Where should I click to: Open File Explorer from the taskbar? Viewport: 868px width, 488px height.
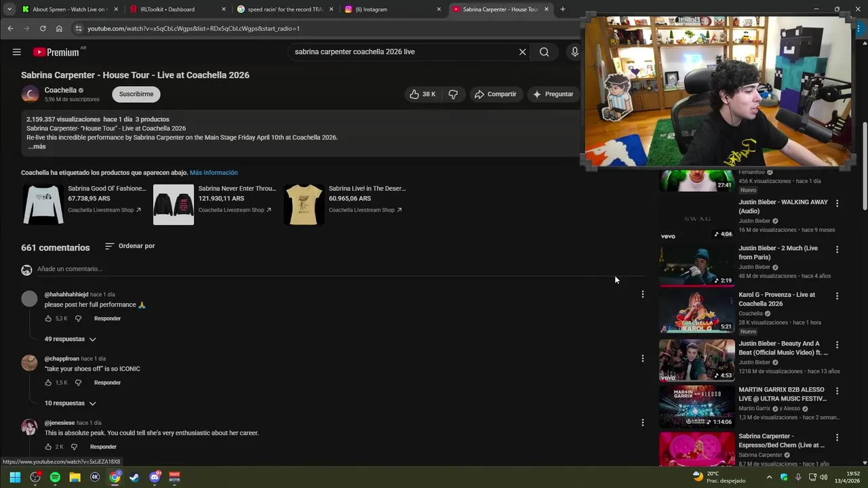(x=75, y=477)
